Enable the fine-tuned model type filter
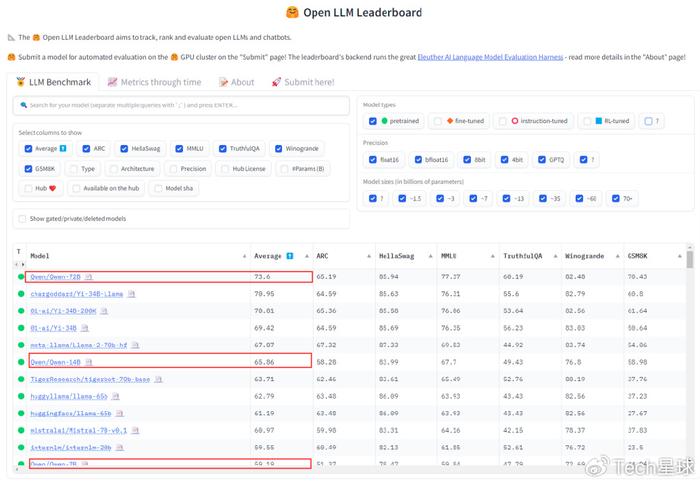Image resolution: width=700 pixels, height=483 pixels. pos(438,121)
